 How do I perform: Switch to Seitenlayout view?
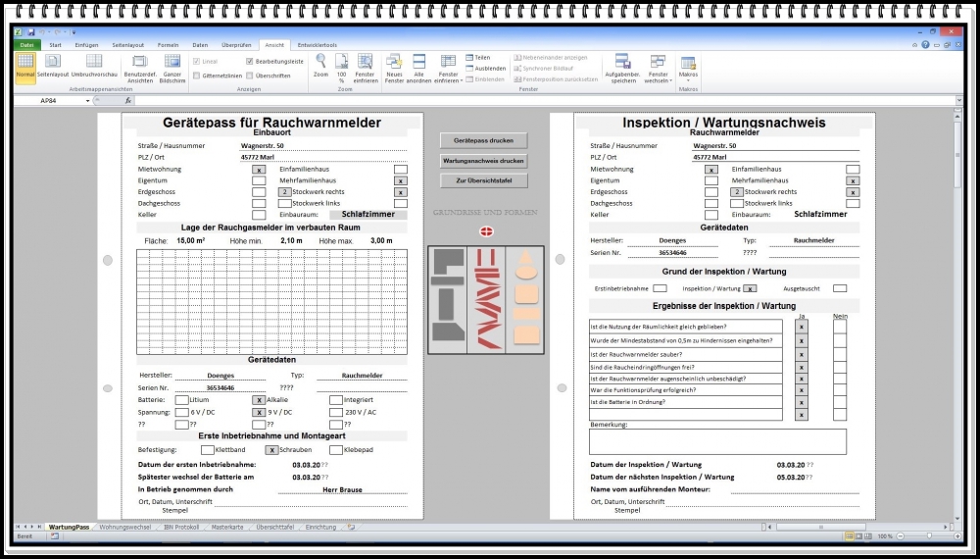pos(53,65)
